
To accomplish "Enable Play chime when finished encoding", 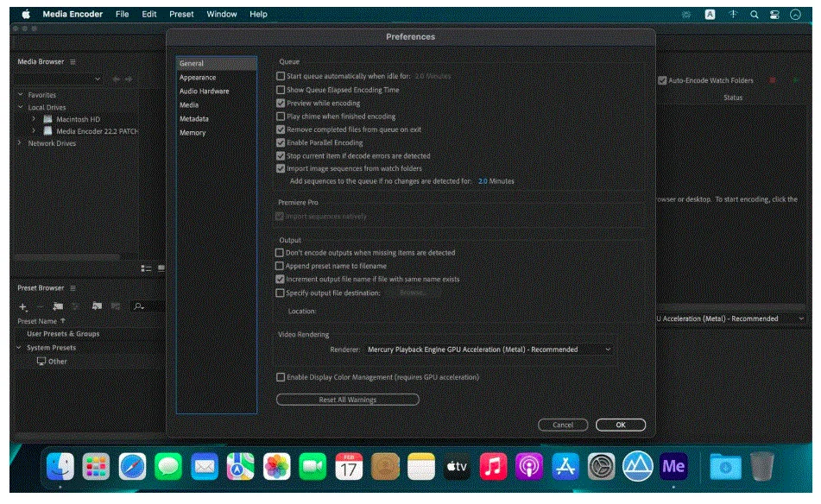I will 281,117.
